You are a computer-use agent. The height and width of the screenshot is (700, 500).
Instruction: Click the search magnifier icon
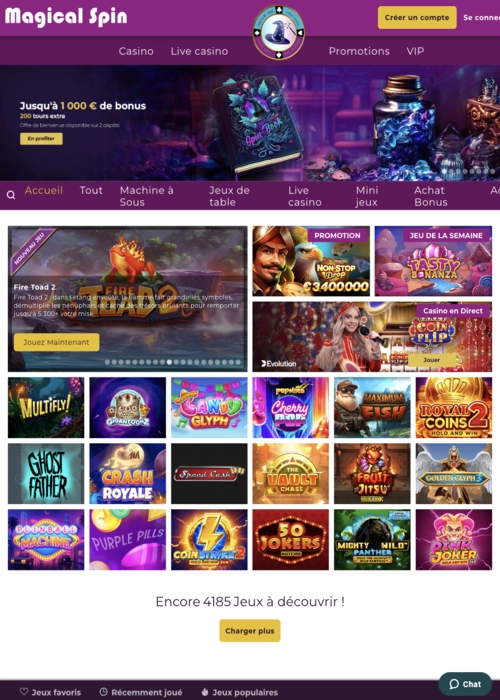(x=11, y=195)
